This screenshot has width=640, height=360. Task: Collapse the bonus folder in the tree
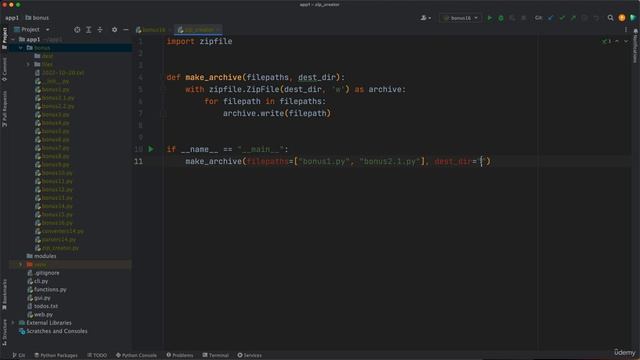pyautogui.click(x=21, y=48)
